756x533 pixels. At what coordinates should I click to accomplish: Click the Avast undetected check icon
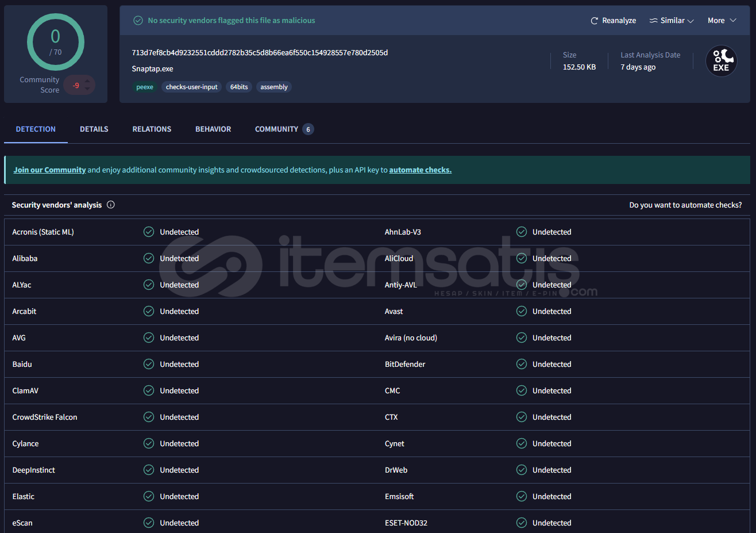coord(522,311)
